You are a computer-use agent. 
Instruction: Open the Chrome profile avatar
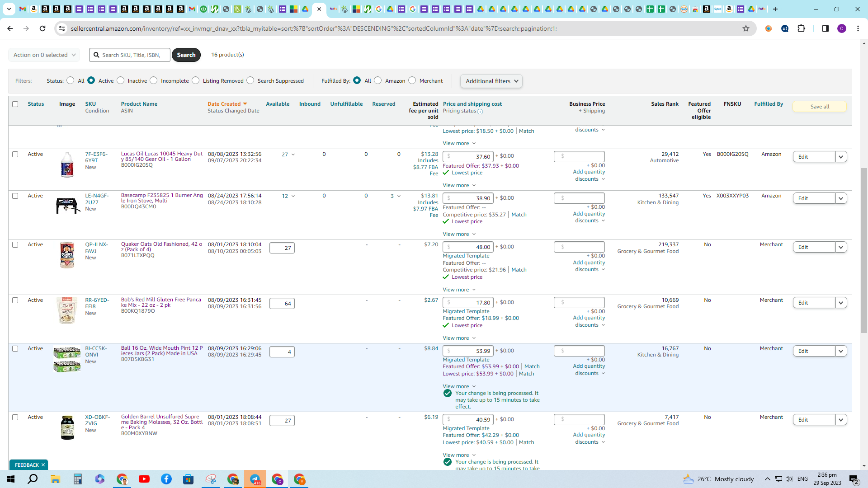[842, 28]
